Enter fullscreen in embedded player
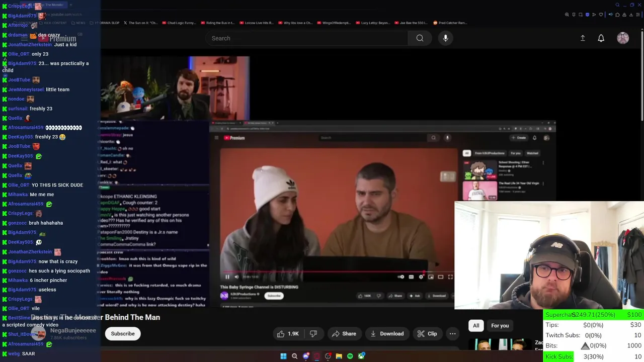 click(450, 277)
